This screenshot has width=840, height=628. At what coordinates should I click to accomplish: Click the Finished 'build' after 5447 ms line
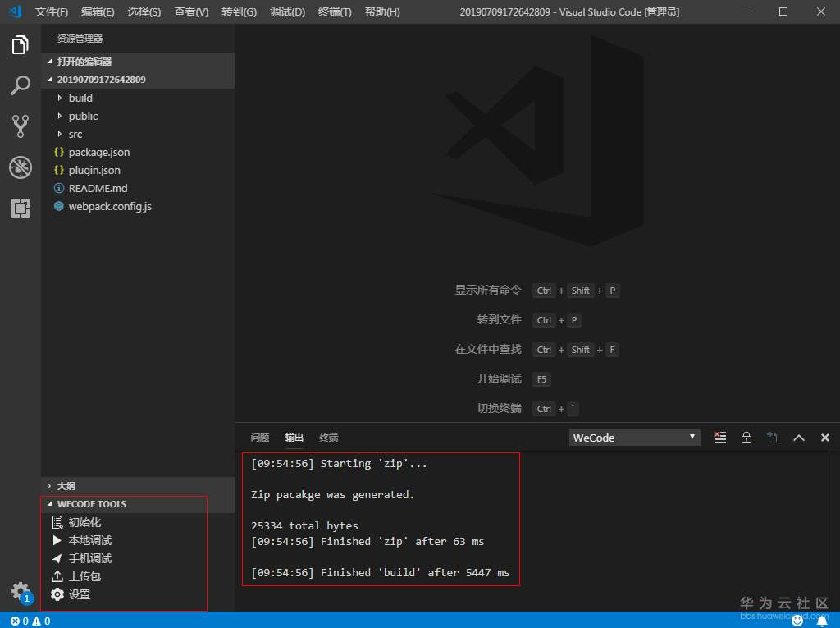(x=381, y=573)
